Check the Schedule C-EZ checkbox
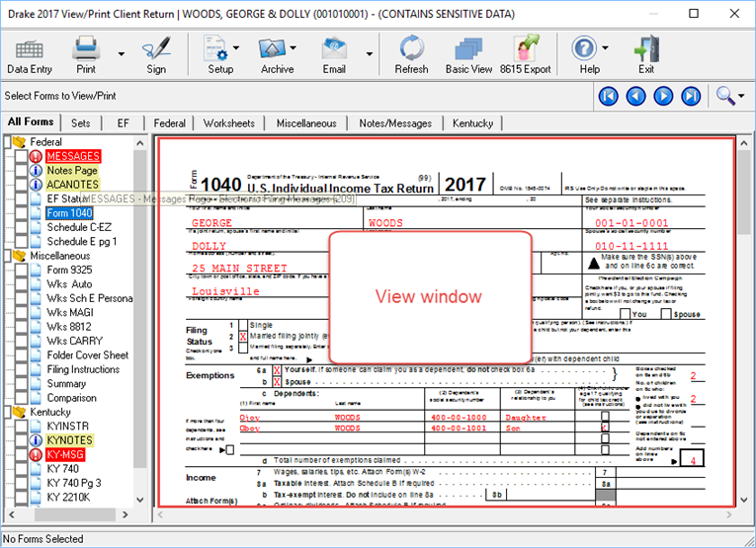This screenshot has height=548, width=756. (21, 227)
